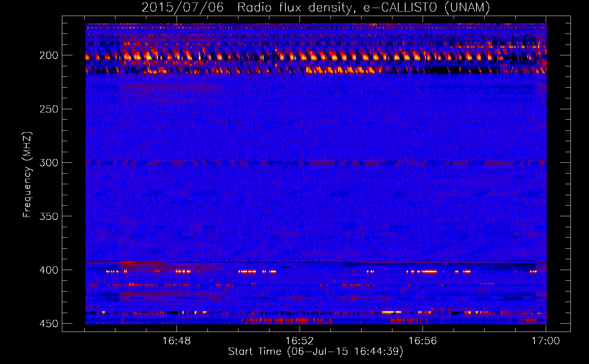Select the 400 frequency axis label

[49, 270]
